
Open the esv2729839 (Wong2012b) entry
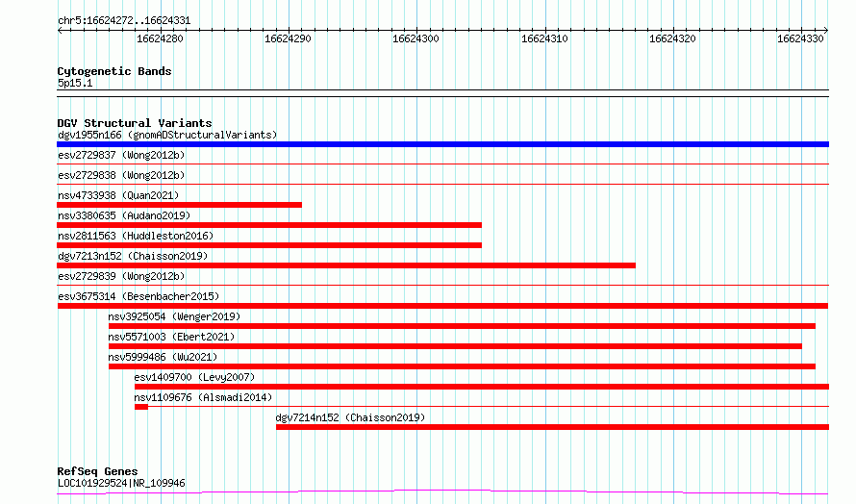click(121, 276)
